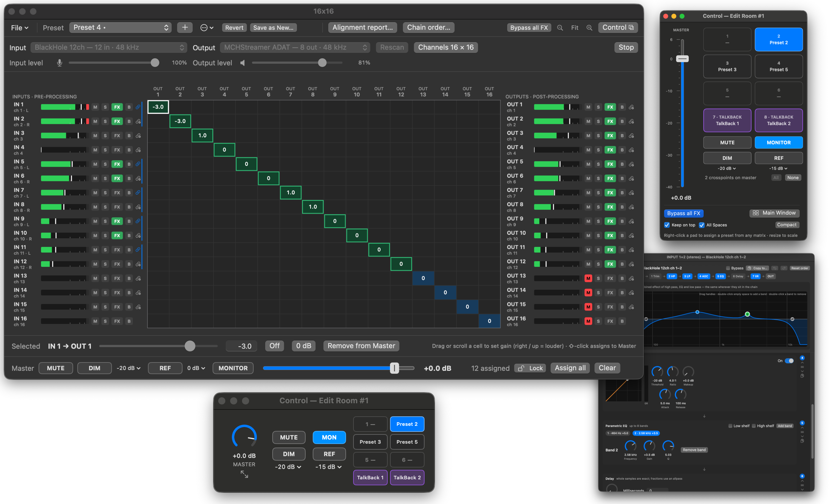The width and height of the screenshot is (830, 504).
Task: Click the link icon on the IN 4 row
Action: click(138, 150)
